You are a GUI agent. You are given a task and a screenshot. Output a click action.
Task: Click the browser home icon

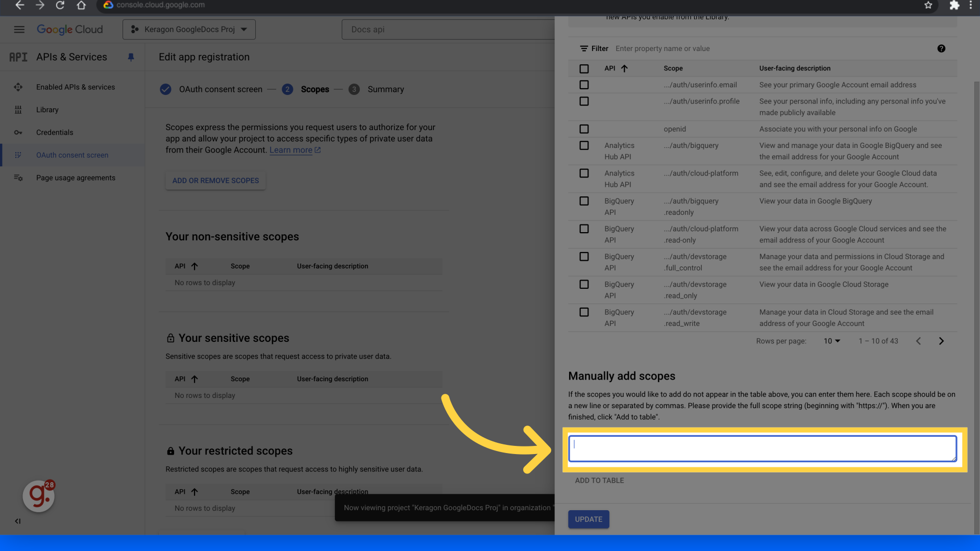point(81,5)
